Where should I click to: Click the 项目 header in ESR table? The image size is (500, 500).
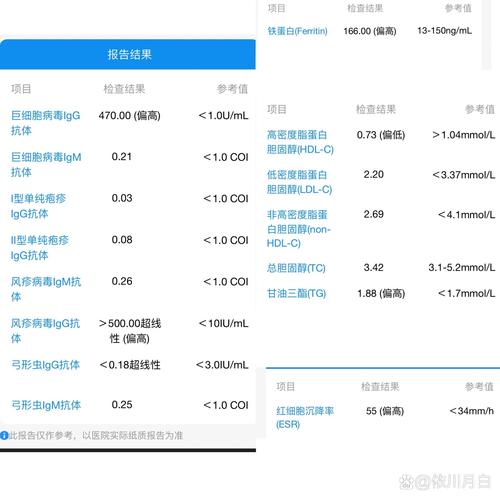(x=286, y=387)
